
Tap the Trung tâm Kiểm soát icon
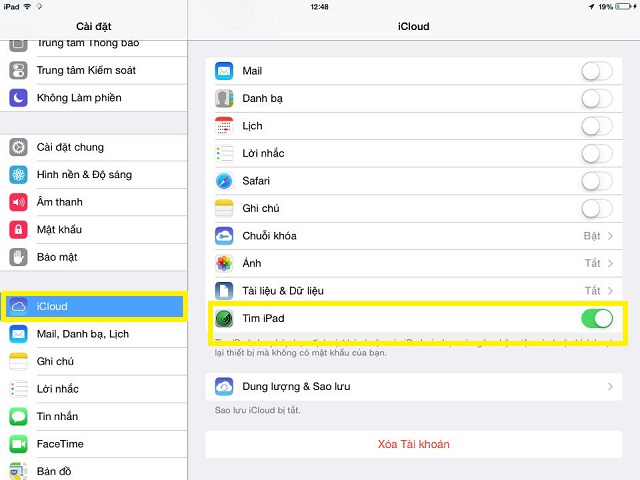click(18, 70)
